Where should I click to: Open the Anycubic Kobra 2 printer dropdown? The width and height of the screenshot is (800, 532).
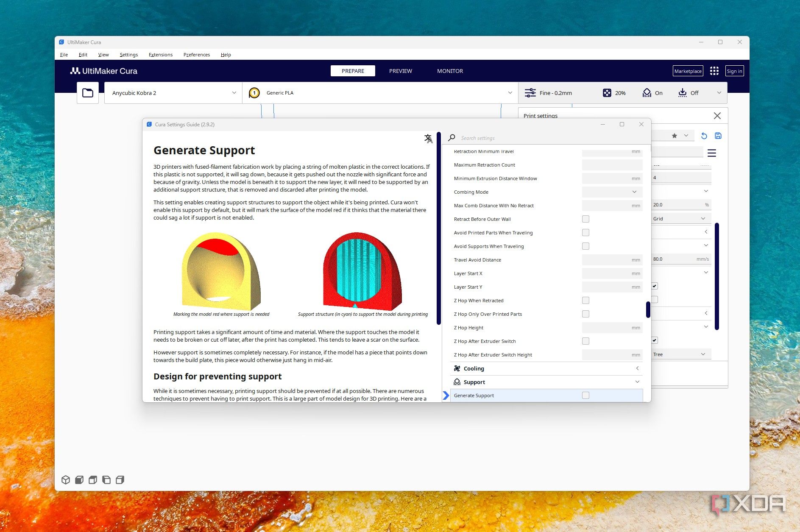point(173,93)
